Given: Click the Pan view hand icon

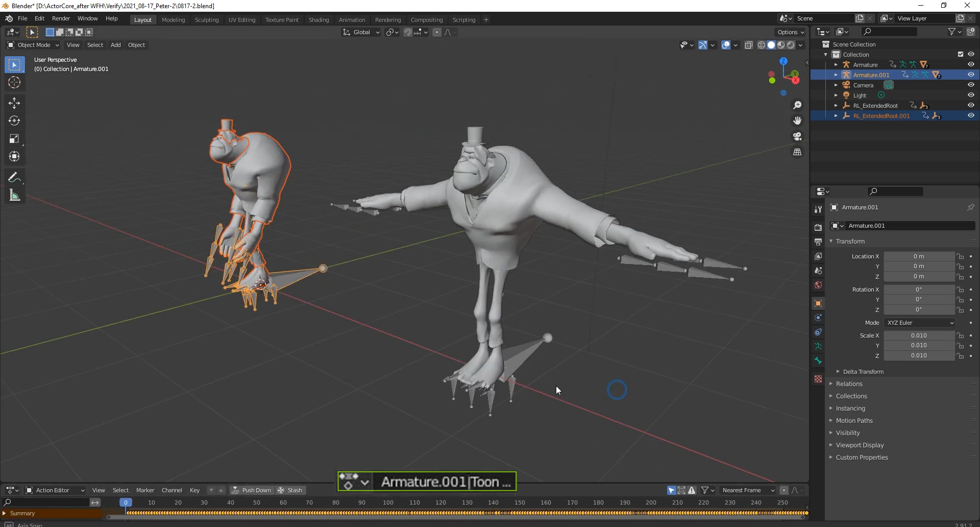Looking at the screenshot, I should pos(797,121).
